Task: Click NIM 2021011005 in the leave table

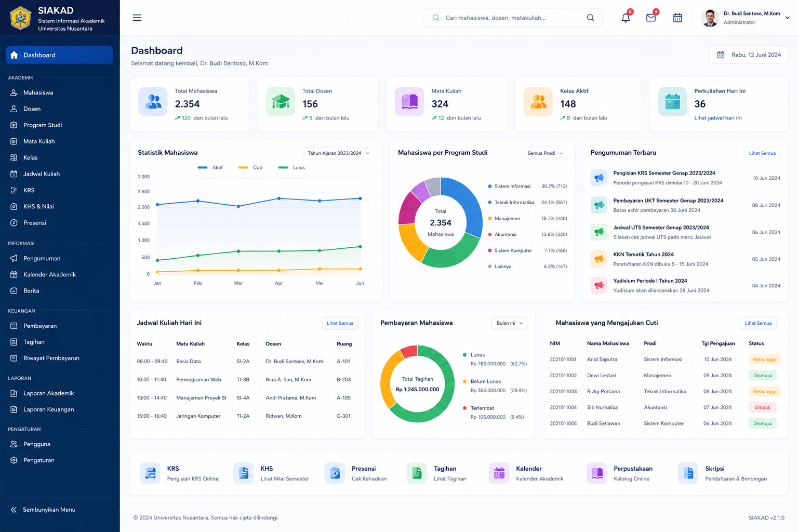Action: tap(563, 423)
